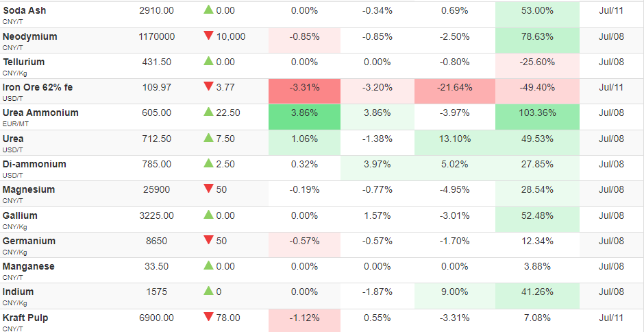Viewport: 644px width, 332px height.
Task: Click the green up arrow in Soda Ash row
Action: [x=209, y=10]
